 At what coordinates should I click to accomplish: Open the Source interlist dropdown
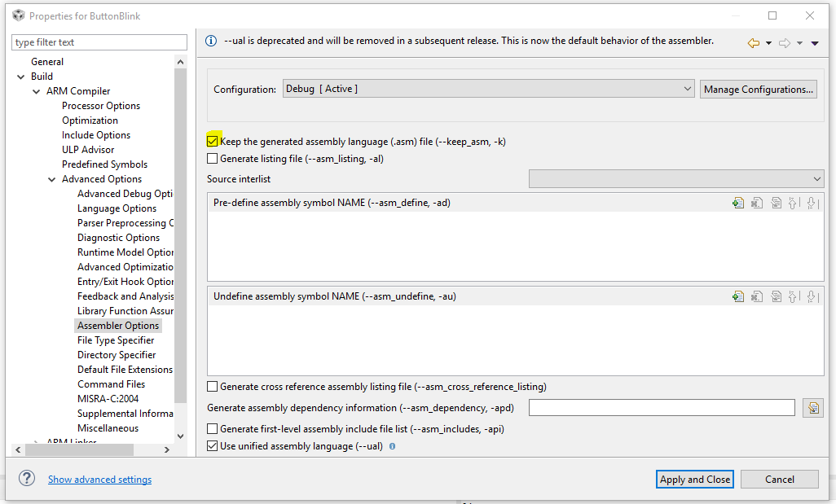tap(676, 179)
